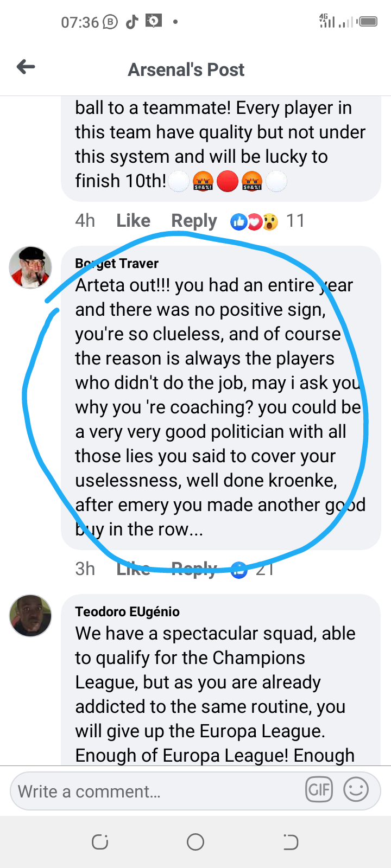
Task: Reply to the 4h-old comment
Action: point(194,221)
